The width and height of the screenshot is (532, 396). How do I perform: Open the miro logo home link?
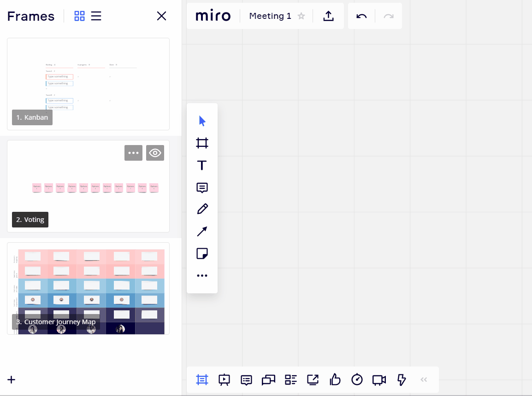[213, 16]
